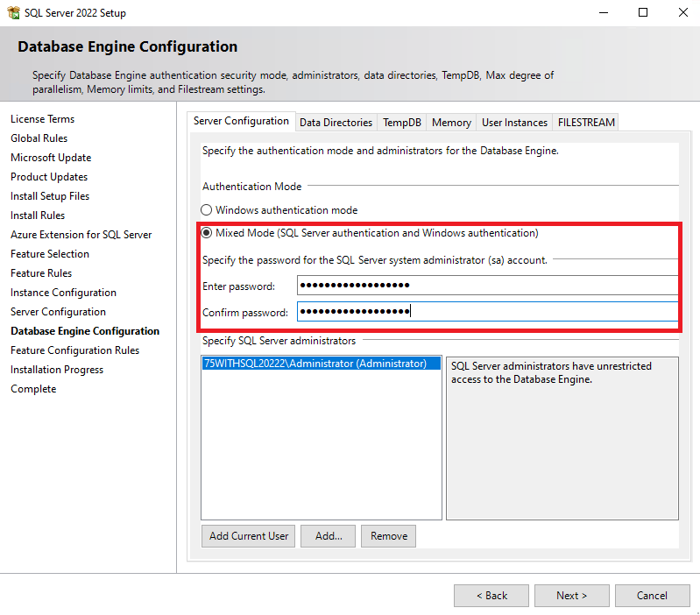
Task: Open the TempDB tab
Action: pyautogui.click(x=402, y=123)
